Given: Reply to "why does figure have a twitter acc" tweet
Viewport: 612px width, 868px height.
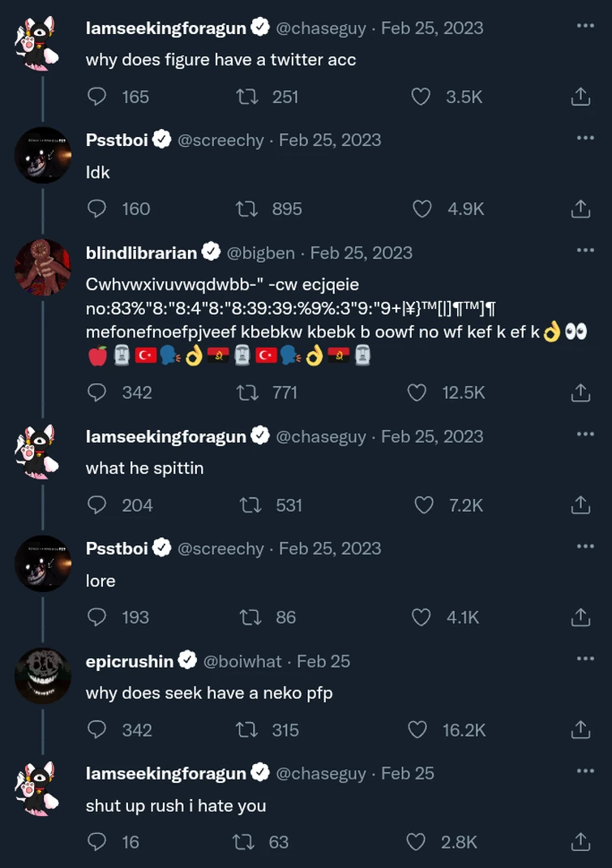Looking at the screenshot, I should [x=96, y=97].
